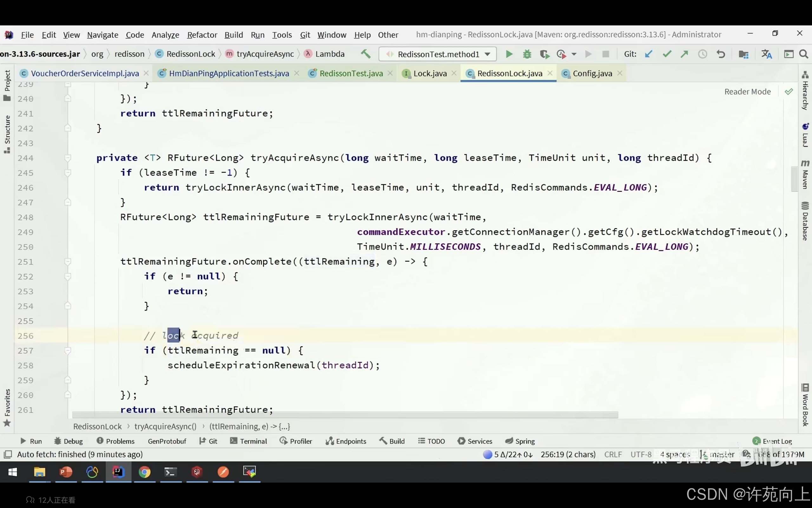Collapse the tryAcquireAsync method at line 244
The image size is (812, 508).
68,158
